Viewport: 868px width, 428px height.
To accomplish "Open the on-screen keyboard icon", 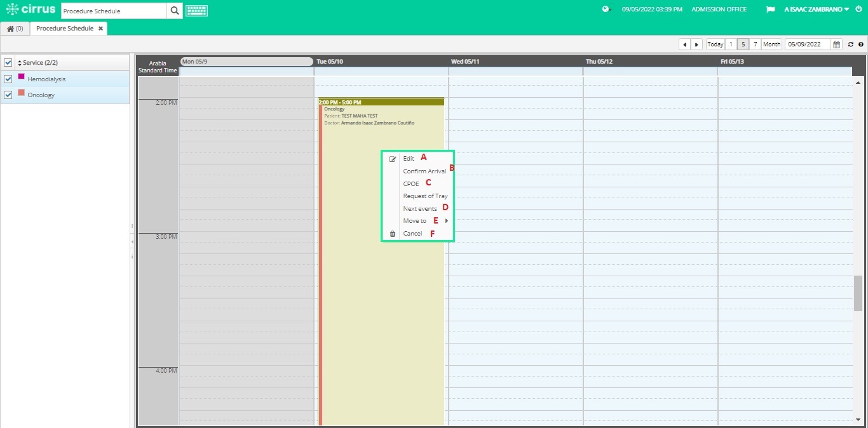I will (x=196, y=11).
